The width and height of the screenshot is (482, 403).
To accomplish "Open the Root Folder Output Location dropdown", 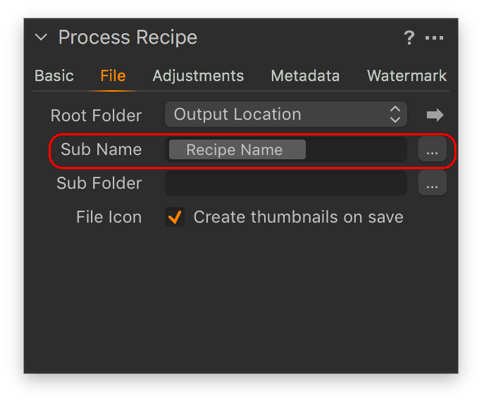I will coord(286,114).
